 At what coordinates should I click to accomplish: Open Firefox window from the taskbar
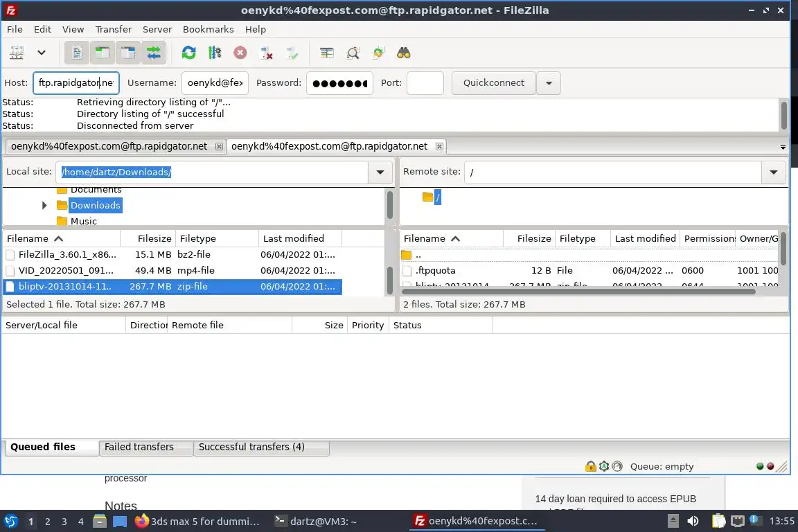click(197, 522)
